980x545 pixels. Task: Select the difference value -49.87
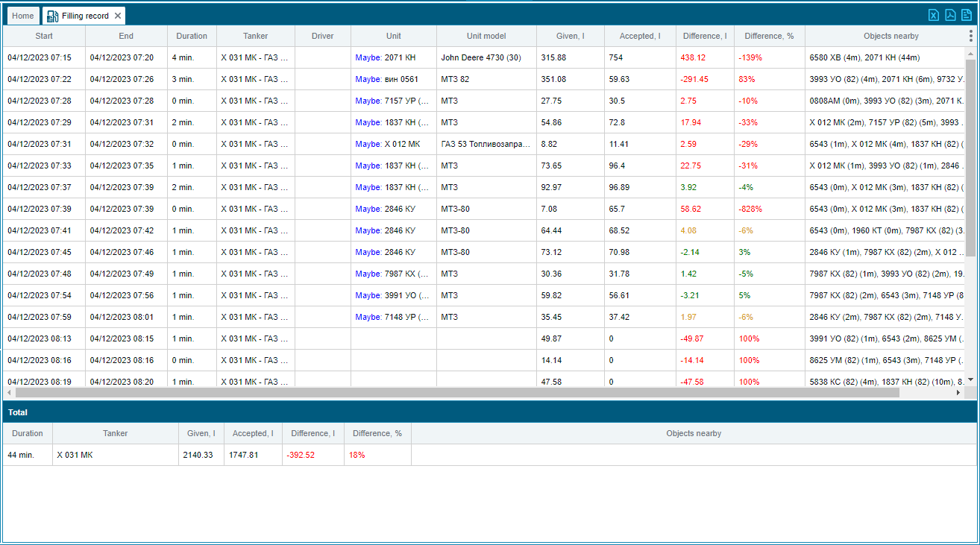[692, 338]
